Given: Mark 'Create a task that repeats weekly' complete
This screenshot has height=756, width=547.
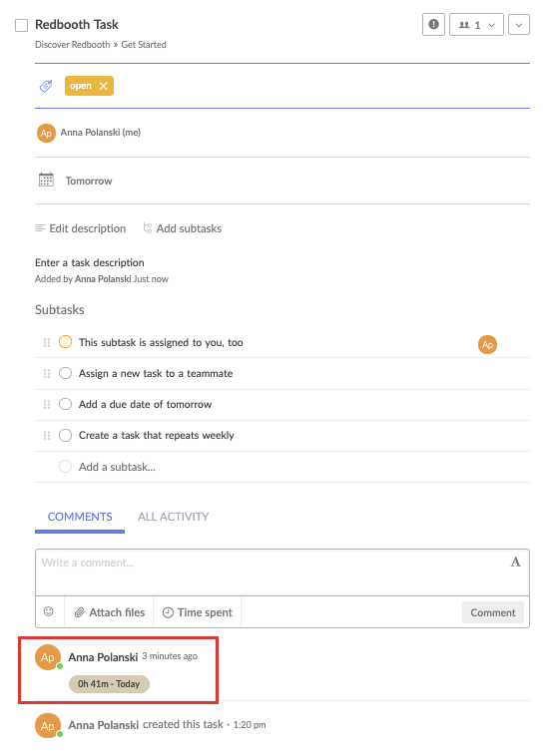Looking at the screenshot, I should 65,436.
